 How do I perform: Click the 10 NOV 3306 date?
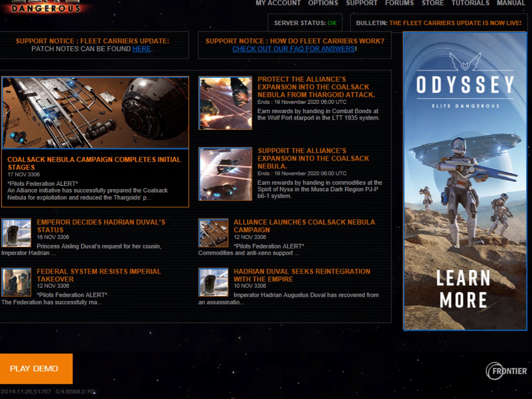(250, 286)
